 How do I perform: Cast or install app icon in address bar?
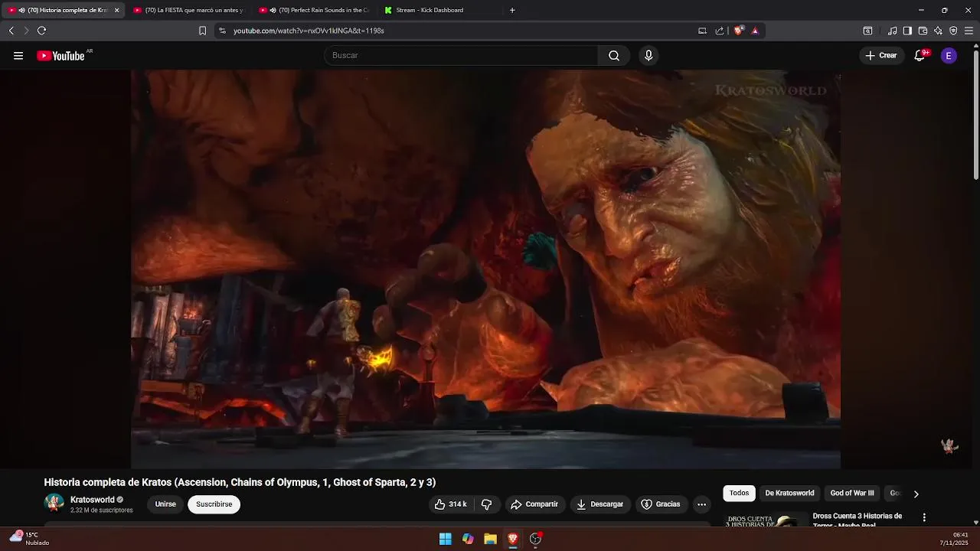tap(702, 31)
